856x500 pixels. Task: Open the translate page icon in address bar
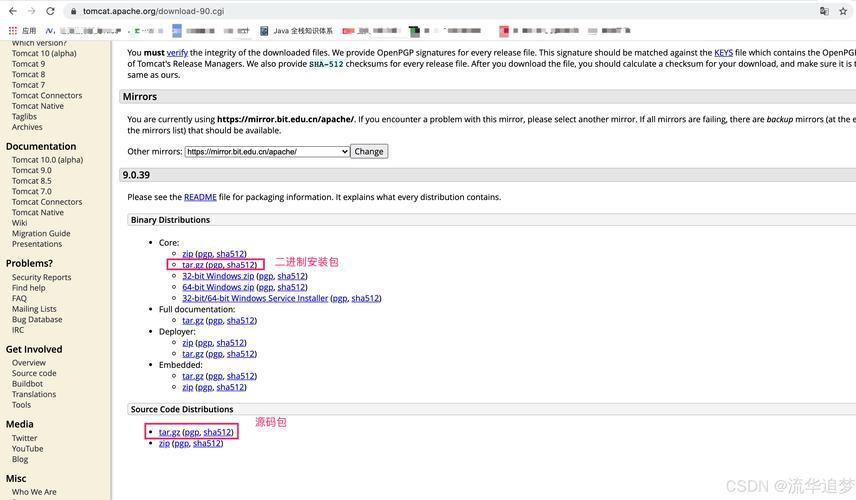tap(824, 11)
